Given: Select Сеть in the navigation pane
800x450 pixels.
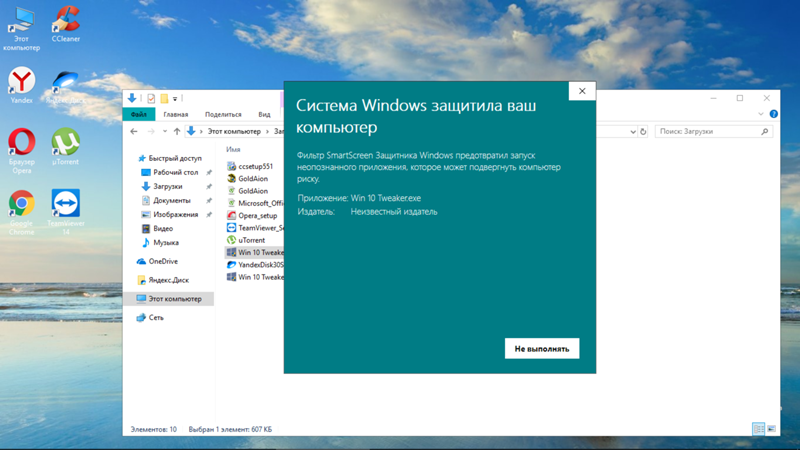Looking at the screenshot, I should [x=156, y=317].
